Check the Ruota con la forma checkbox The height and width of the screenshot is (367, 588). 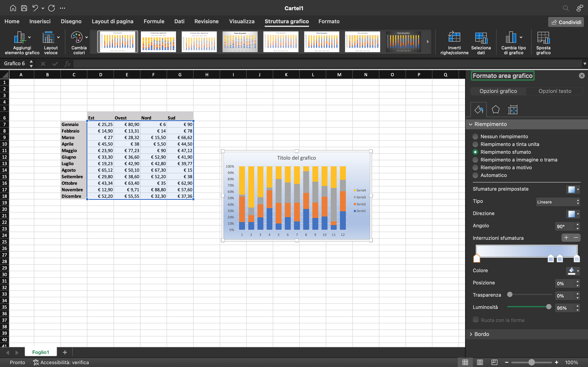tap(476, 320)
